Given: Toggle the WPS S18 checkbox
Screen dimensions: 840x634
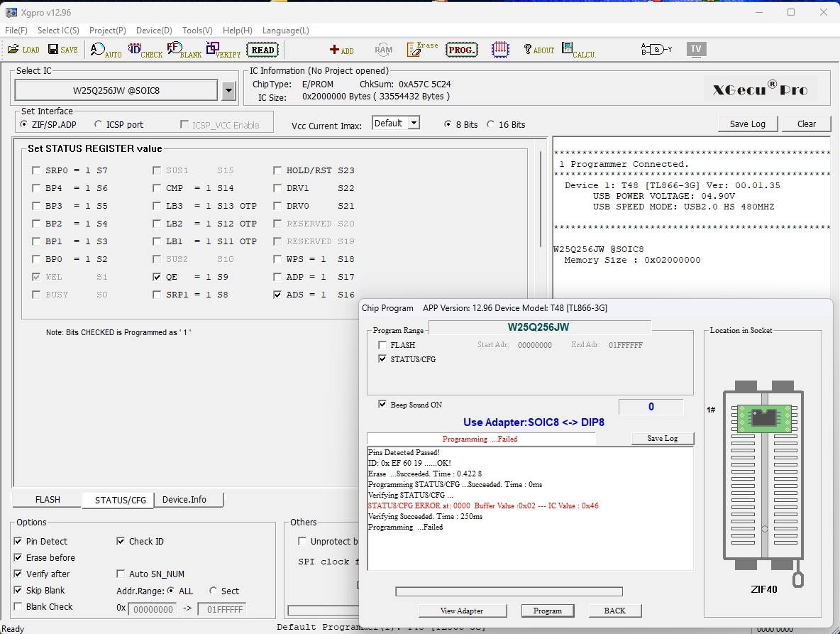Looking at the screenshot, I should click(277, 259).
